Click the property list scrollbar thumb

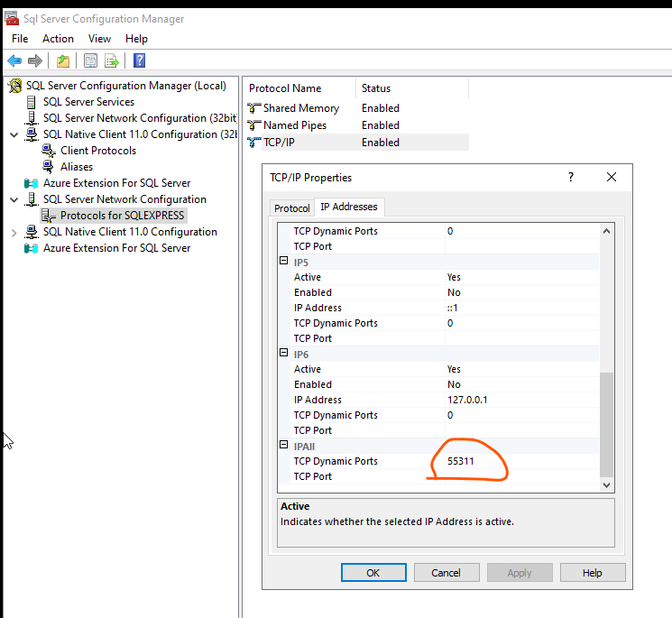pyautogui.click(x=606, y=424)
